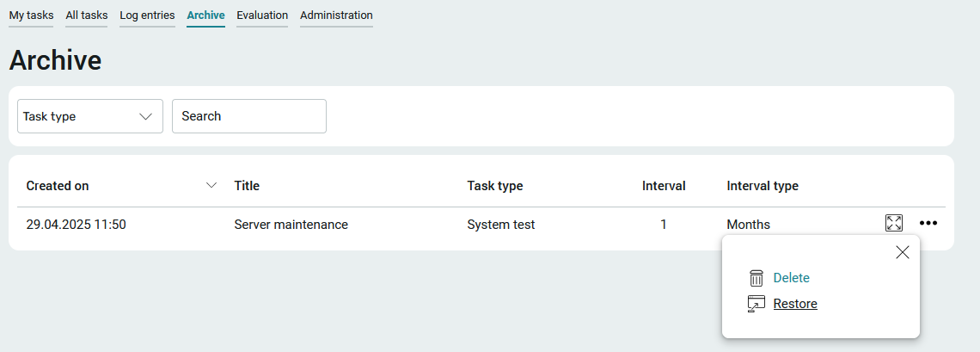The width and height of the screenshot is (980, 352).
Task: Close the popup menu with X
Action: 903,252
